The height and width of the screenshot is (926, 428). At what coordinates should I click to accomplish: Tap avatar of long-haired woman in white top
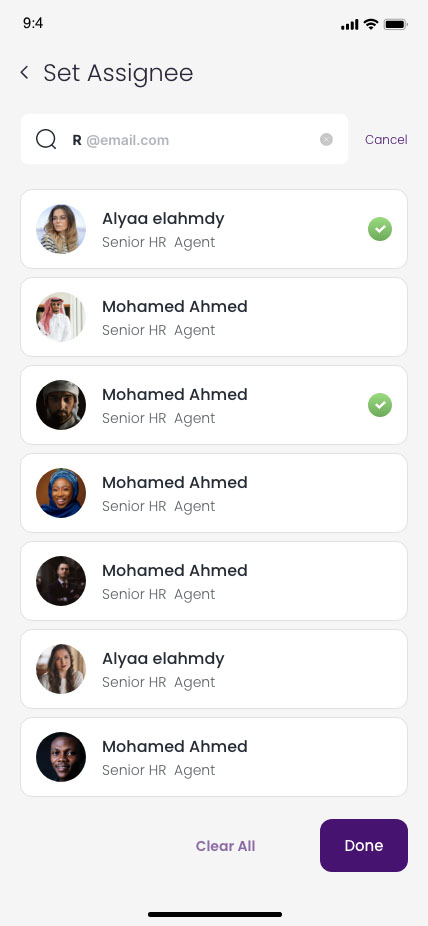pyautogui.click(x=61, y=669)
